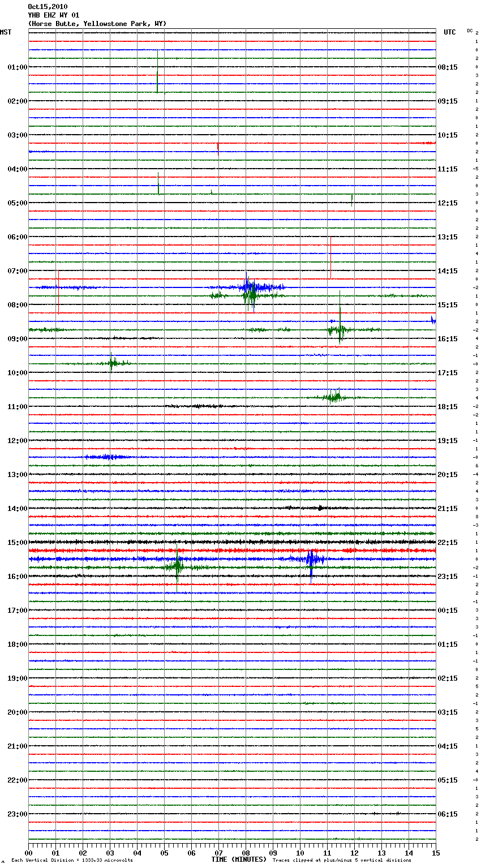Click minute tick '00' on bottom axis

coord(28,853)
